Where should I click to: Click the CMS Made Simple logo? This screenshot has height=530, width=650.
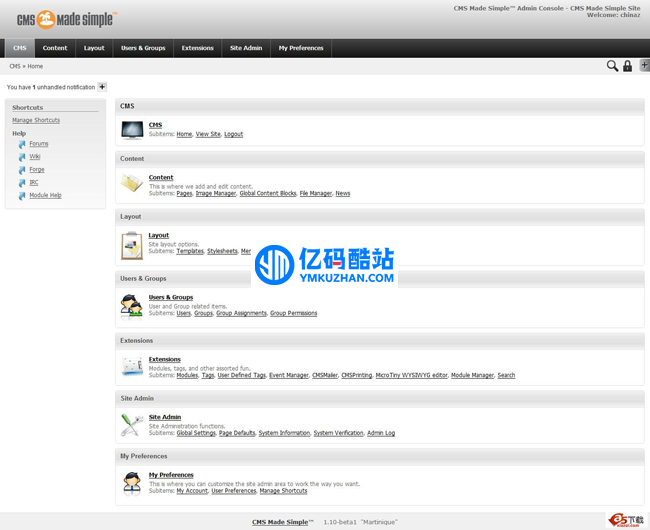pyautogui.click(x=66, y=19)
